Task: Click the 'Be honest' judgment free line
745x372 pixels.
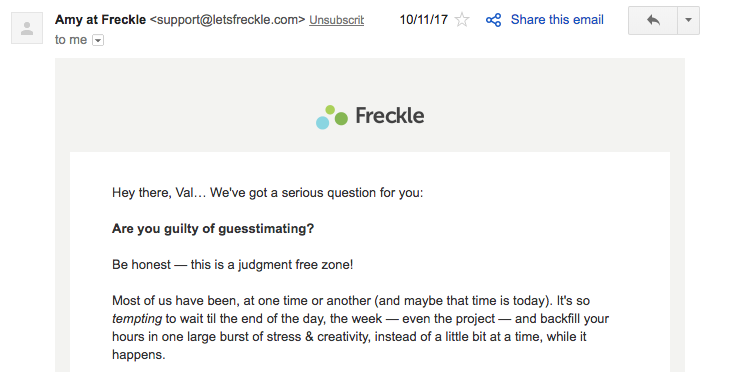Action: [x=233, y=264]
